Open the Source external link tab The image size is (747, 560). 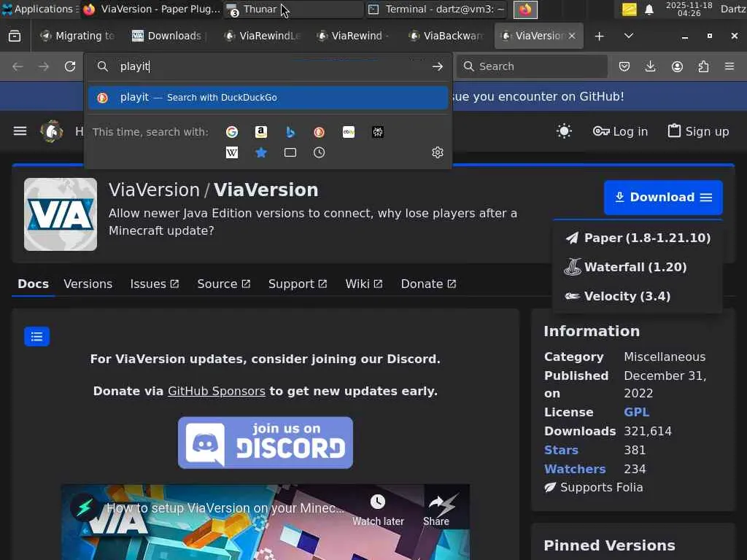click(x=223, y=284)
